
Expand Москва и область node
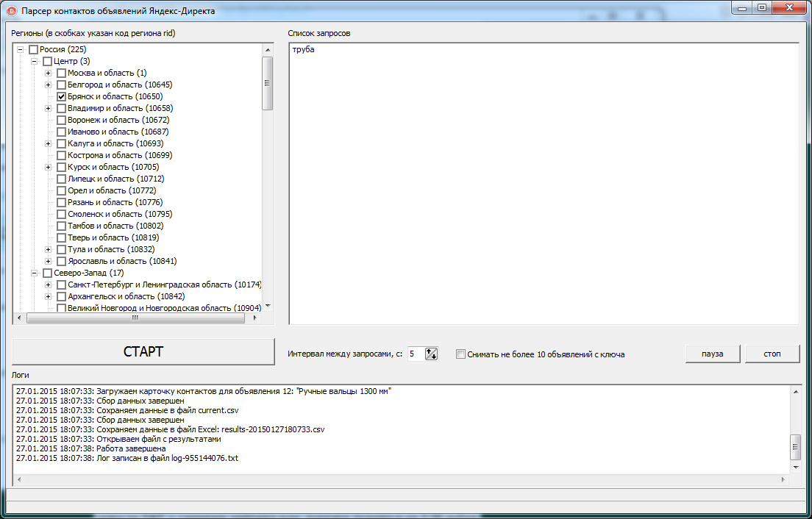click(48, 73)
